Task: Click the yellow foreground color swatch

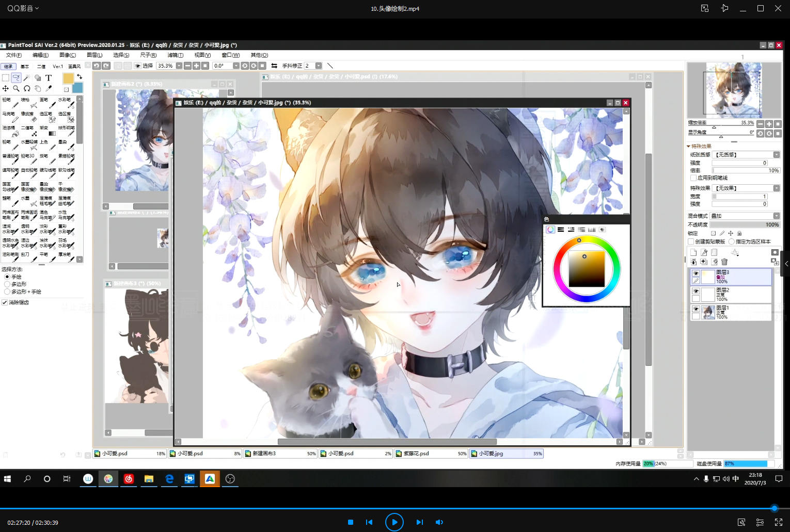Action: [68, 78]
